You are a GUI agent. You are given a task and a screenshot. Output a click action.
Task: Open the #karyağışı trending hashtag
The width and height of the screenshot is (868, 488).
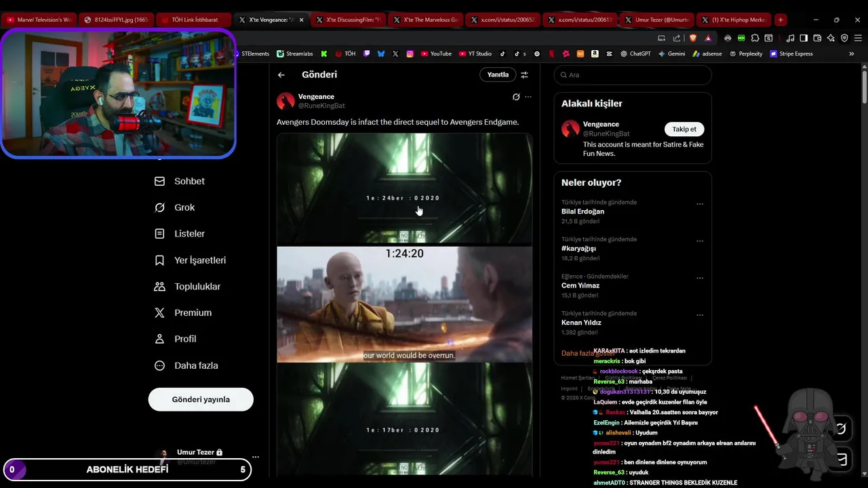click(x=578, y=249)
